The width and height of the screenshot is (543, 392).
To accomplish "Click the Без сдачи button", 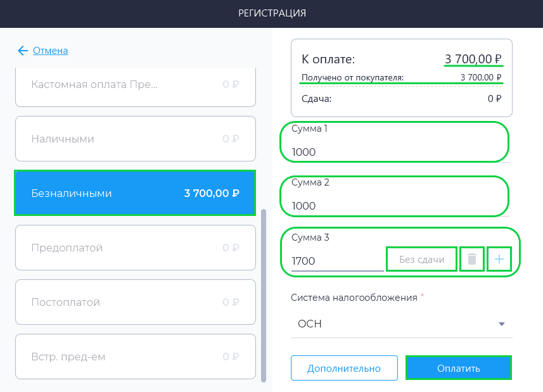I will tap(421, 259).
